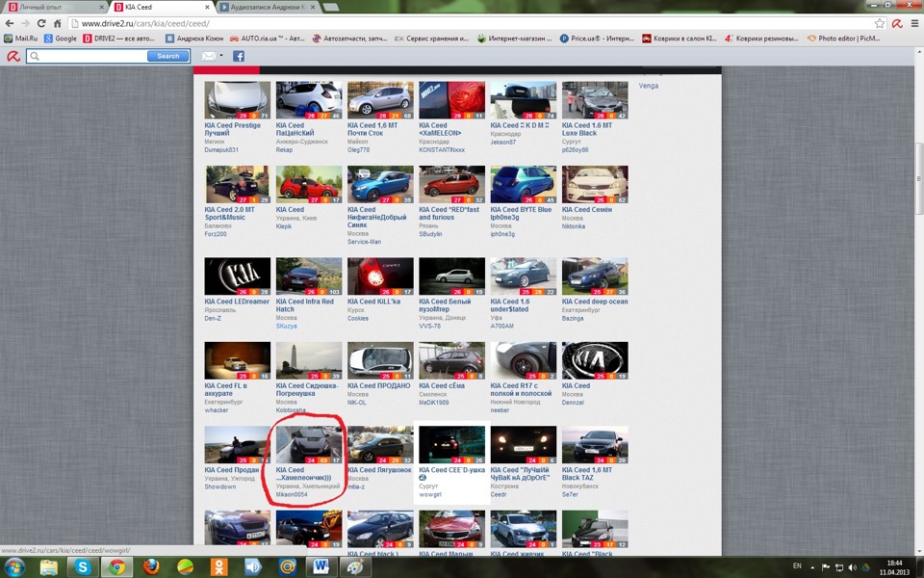
Task: Open the Windows Start button
Action: (14, 567)
